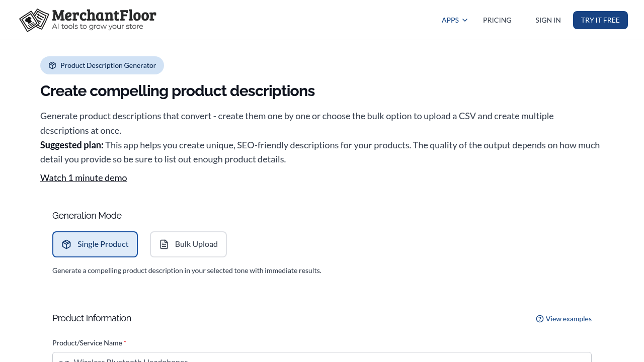Click the cube icon inside Single Product option

[x=66, y=244]
